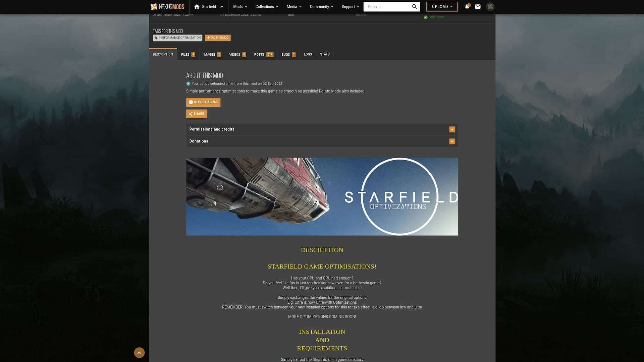Expand the Donations section

(x=452, y=141)
